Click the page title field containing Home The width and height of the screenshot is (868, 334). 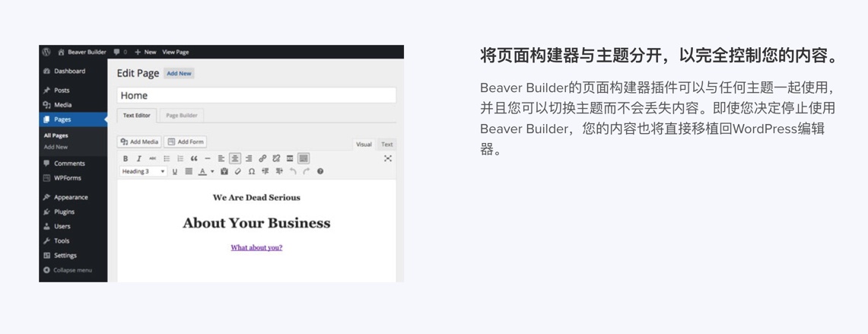click(x=256, y=95)
